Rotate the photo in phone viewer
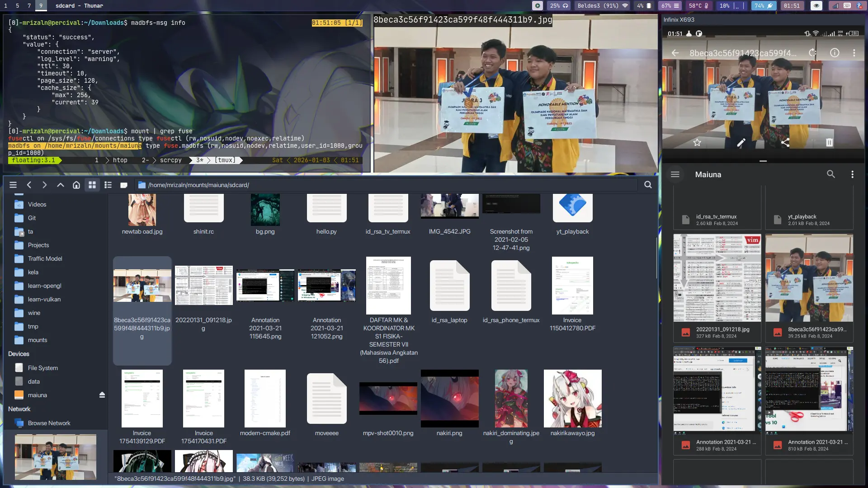 point(812,53)
